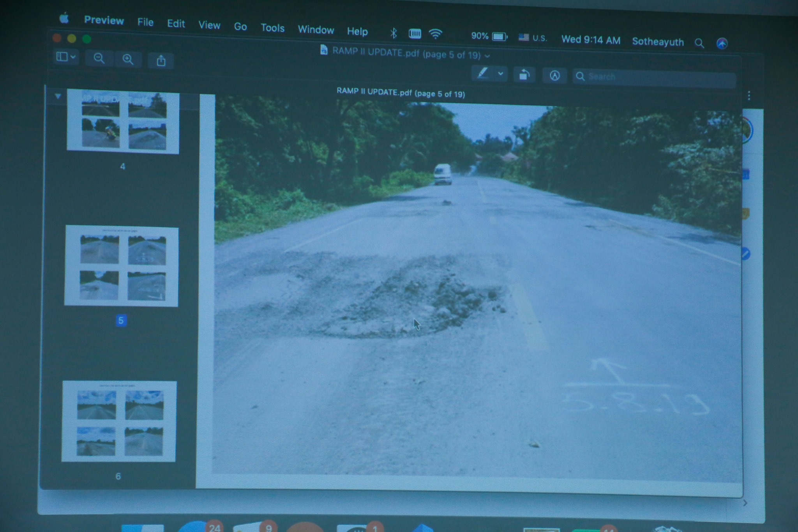Open the Edit menu

[176, 24]
